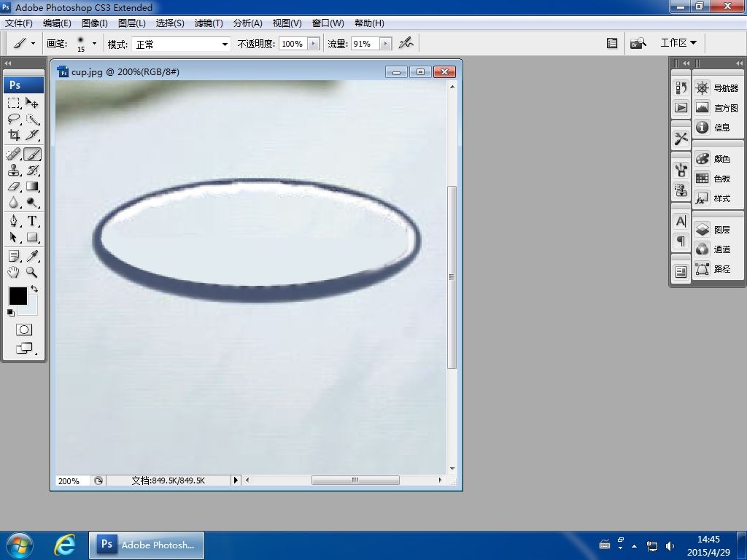Select the History Brush tool
The image size is (747, 560).
[x=32, y=171]
